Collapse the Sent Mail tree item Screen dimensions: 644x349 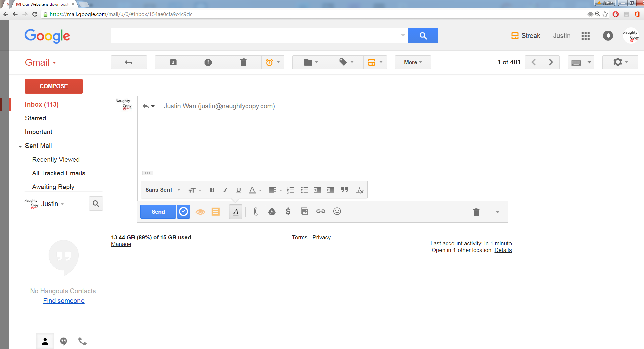click(20, 146)
